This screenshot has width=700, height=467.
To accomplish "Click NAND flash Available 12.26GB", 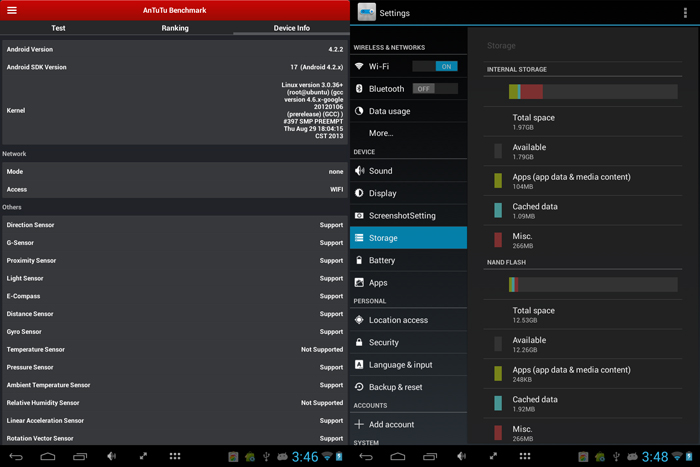I will click(x=583, y=344).
